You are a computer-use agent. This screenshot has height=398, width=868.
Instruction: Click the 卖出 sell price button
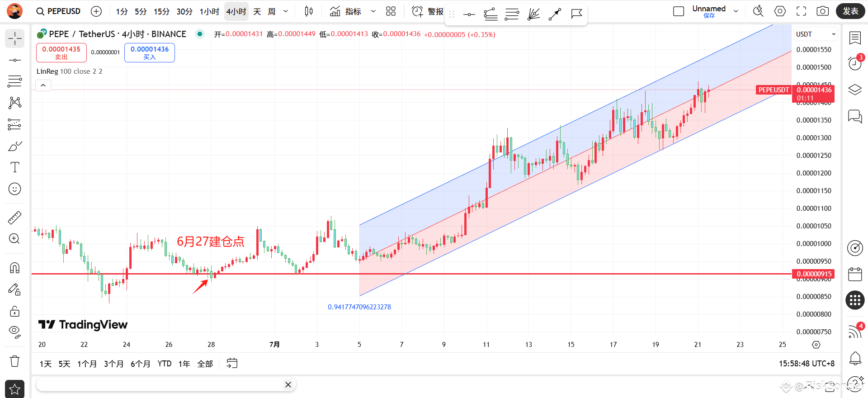click(61, 52)
